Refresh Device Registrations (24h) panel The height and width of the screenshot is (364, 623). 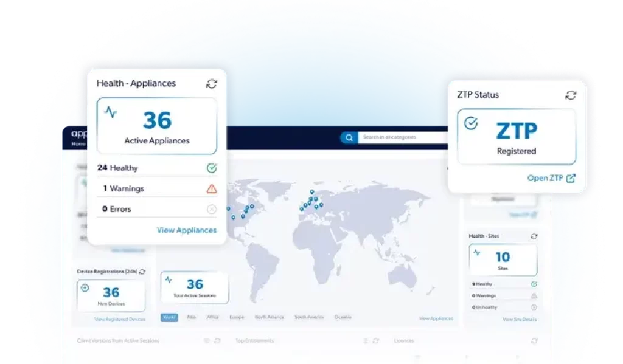(142, 272)
